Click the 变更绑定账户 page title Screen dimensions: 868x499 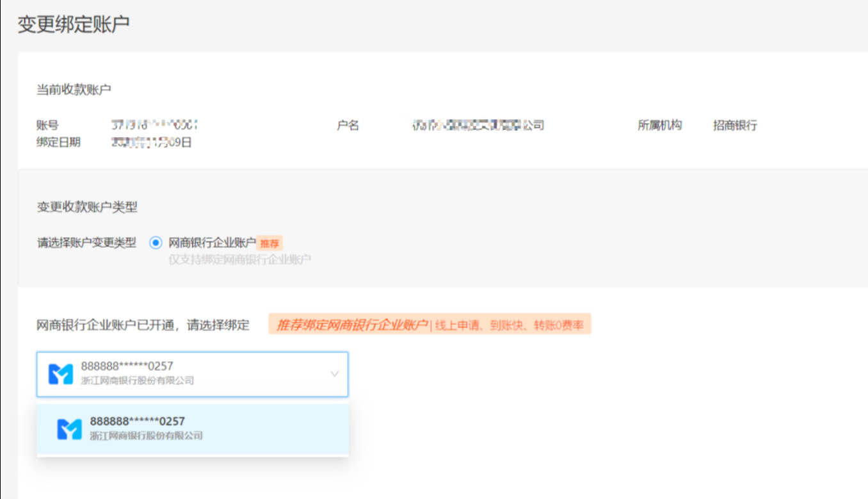(x=73, y=24)
